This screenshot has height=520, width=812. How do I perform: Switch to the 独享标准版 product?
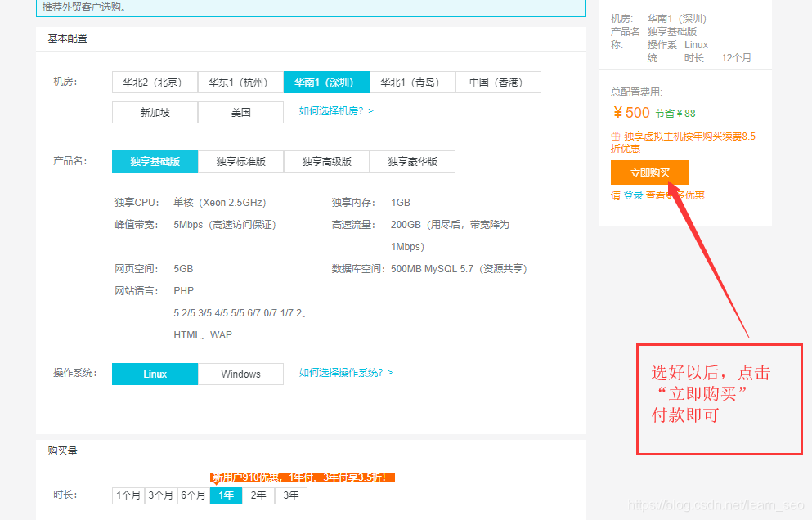coord(240,162)
